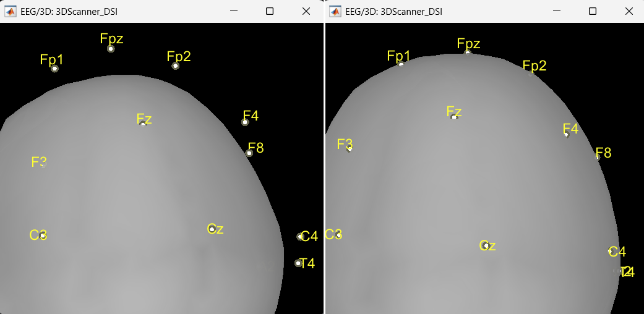Click the C3 electrode in the left window
The width and height of the screenshot is (644, 314).
[x=43, y=235]
